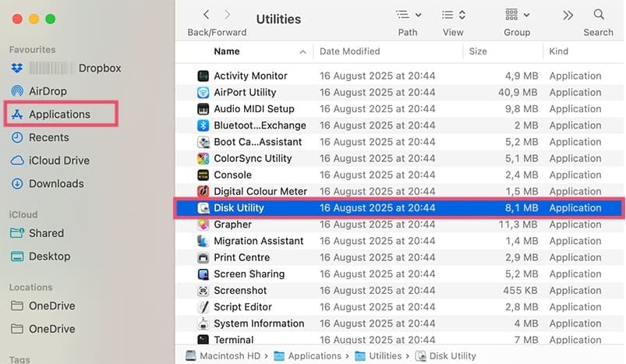Click the Activity Monitor app icon

tap(203, 76)
